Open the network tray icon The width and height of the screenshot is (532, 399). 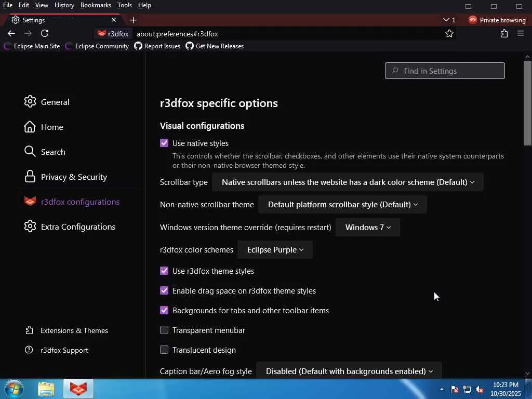[467, 389]
